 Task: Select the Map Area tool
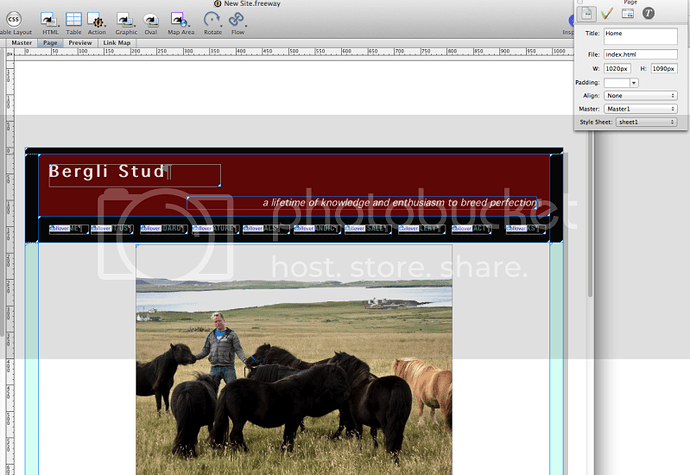pos(178,19)
